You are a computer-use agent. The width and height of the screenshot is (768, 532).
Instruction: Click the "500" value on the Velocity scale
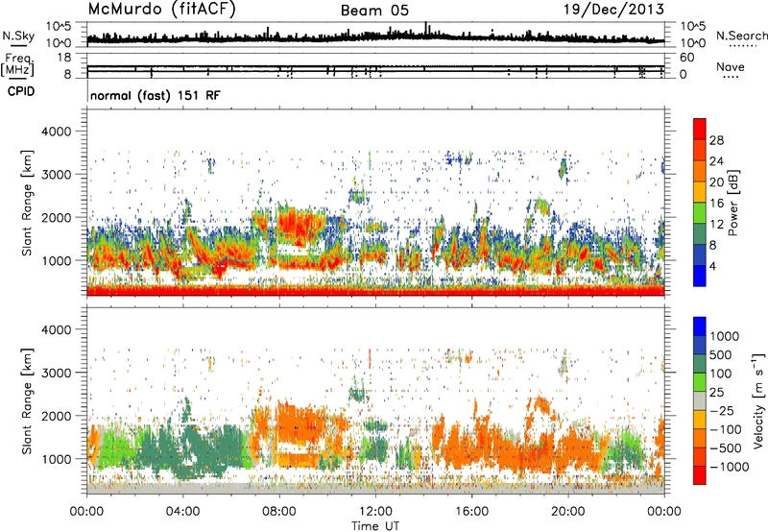722,354
